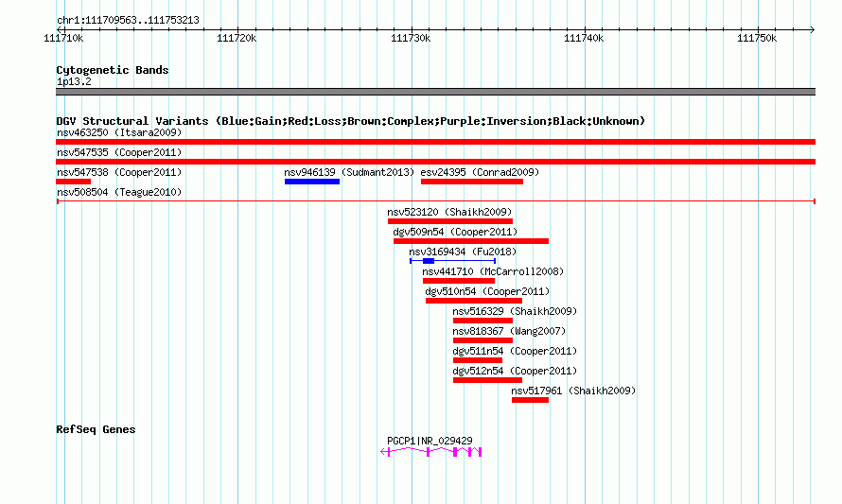Click the dgv510n54 (Cooper2011) label
The height and width of the screenshot is (504, 842).
pyautogui.click(x=487, y=291)
